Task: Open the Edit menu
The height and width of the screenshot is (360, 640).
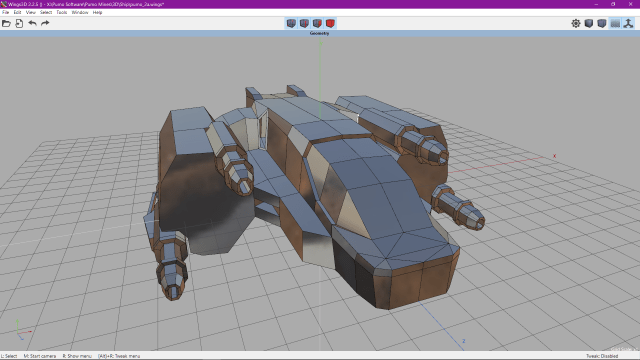Action: 17,12
